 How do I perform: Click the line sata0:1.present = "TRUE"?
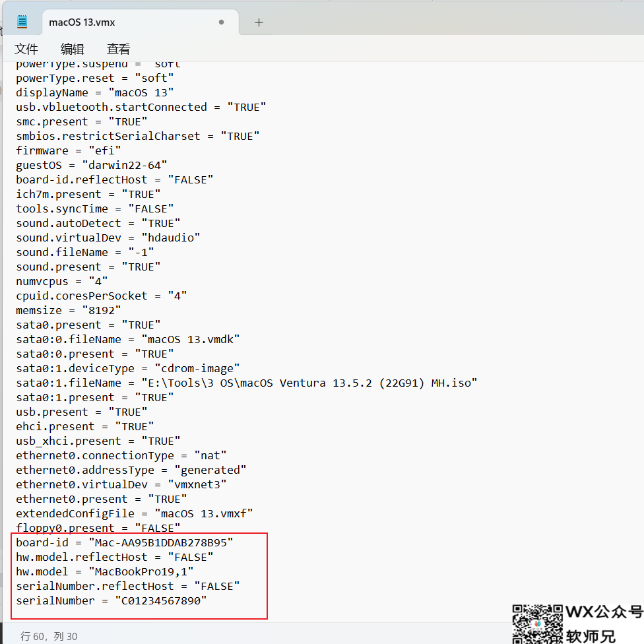95,398
